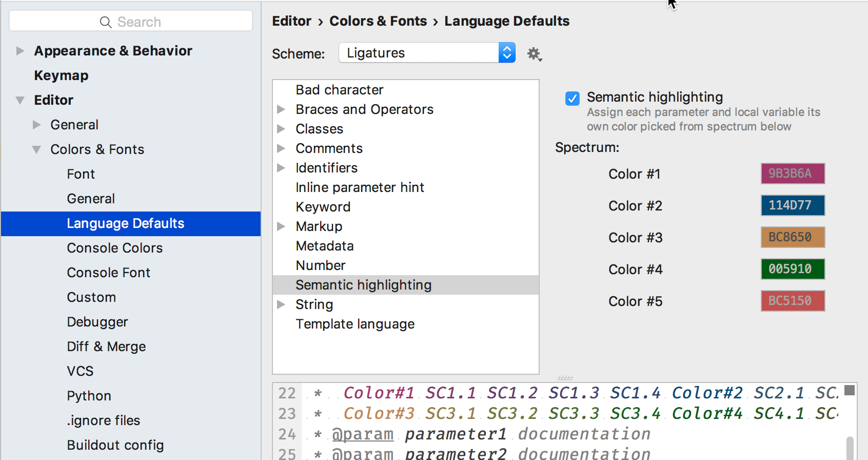Viewport: 868px width, 460px height.
Task: Click Colors & Fonts breadcrumb link
Action: click(x=378, y=21)
